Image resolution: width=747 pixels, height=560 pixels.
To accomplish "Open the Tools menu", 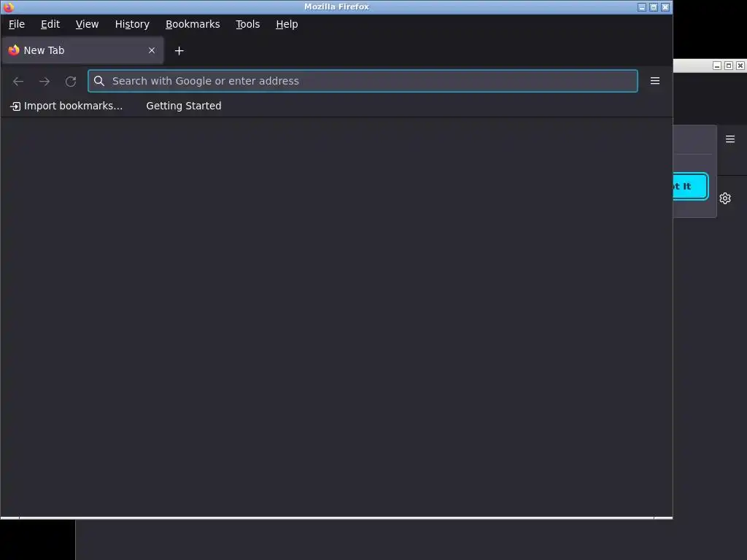I will coord(248,24).
